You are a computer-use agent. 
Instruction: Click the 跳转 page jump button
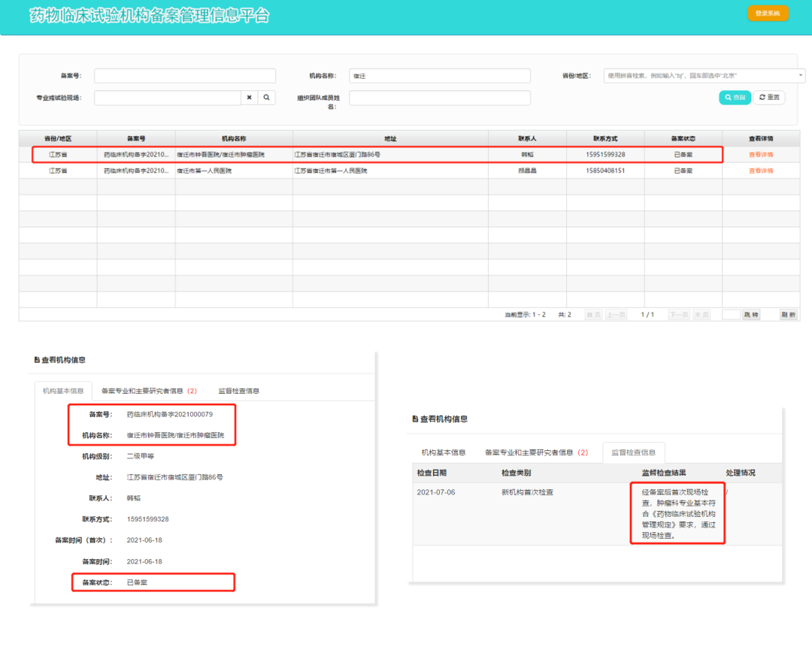pyautogui.click(x=751, y=315)
